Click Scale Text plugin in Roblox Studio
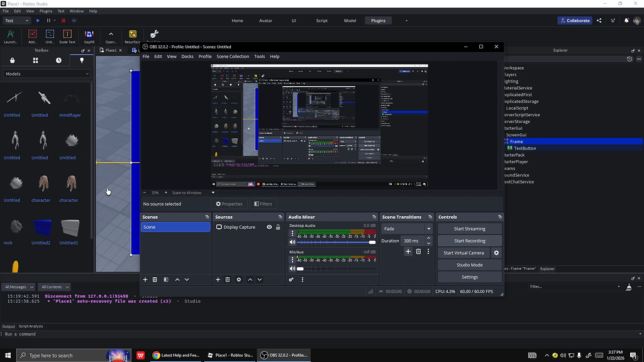This screenshot has height=362, width=644. coord(67,36)
